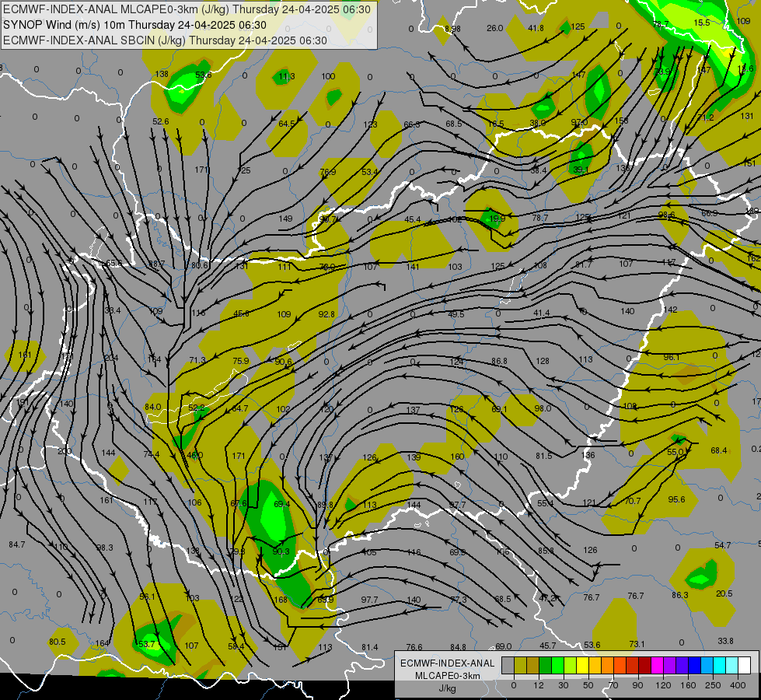The width and height of the screenshot is (761, 700).
Task: Click the legend tick label 250
Action: tap(713, 685)
